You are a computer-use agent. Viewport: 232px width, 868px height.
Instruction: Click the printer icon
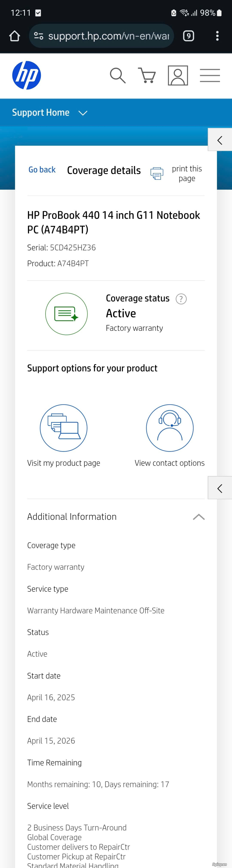click(x=157, y=173)
